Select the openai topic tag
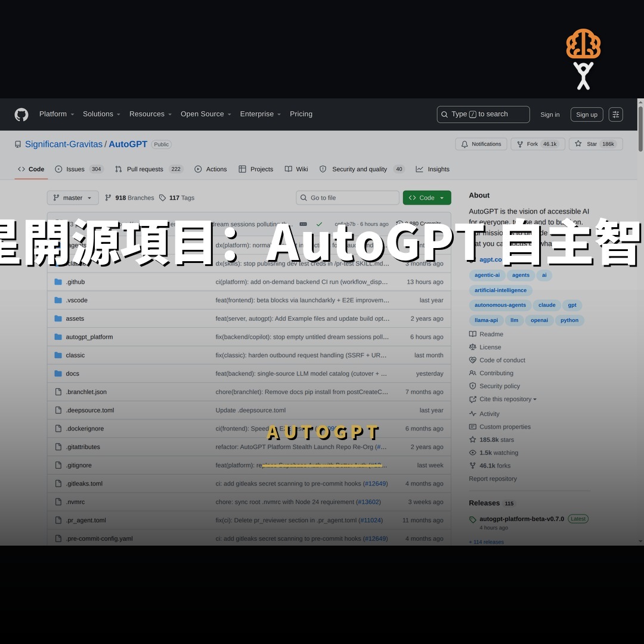The height and width of the screenshot is (644, 644). pyautogui.click(x=539, y=320)
